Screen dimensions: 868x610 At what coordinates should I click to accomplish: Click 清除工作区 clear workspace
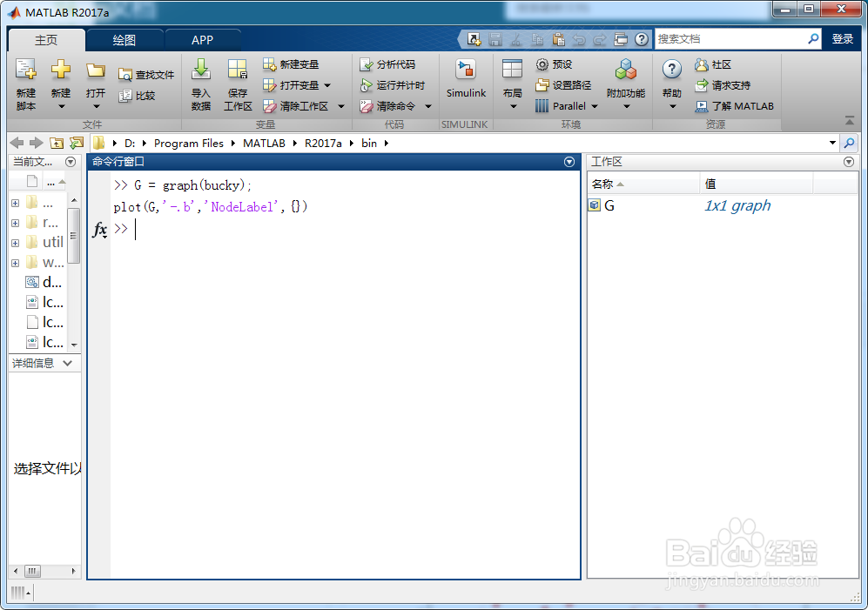pyautogui.click(x=296, y=106)
